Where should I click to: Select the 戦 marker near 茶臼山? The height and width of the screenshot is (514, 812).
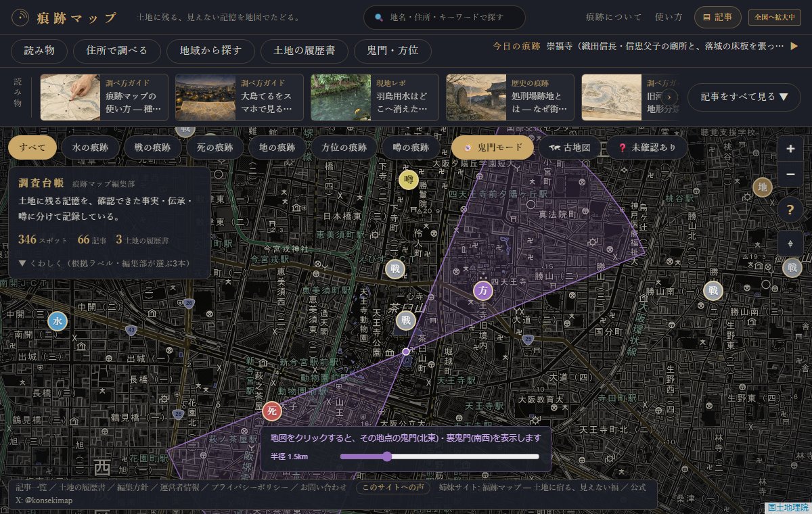pos(405,320)
